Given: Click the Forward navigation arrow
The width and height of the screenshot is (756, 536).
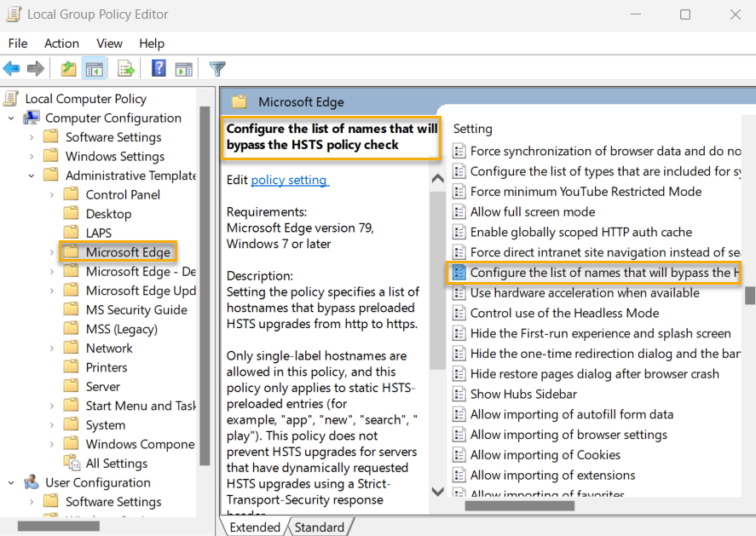Looking at the screenshot, I should (33, 69).
